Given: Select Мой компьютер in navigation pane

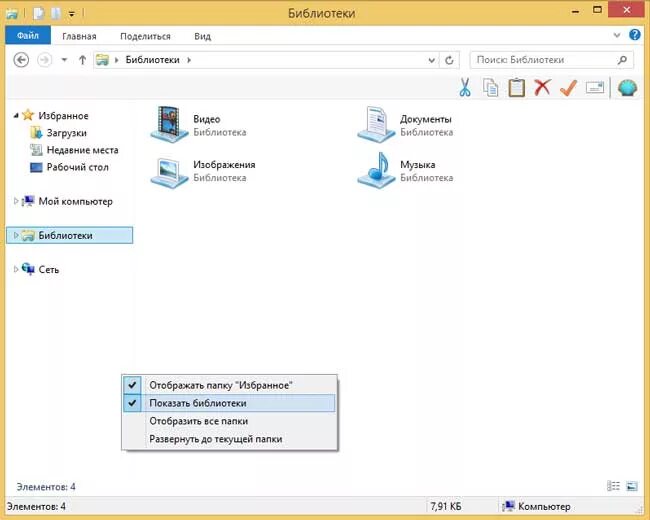Looking at the screenshot, I should tap(75, 202).
